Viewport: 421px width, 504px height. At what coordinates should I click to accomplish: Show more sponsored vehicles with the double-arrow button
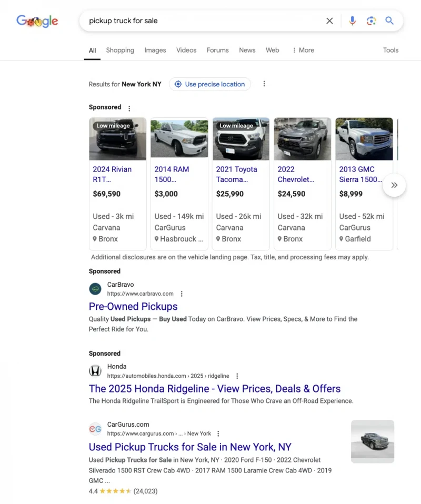394,185
